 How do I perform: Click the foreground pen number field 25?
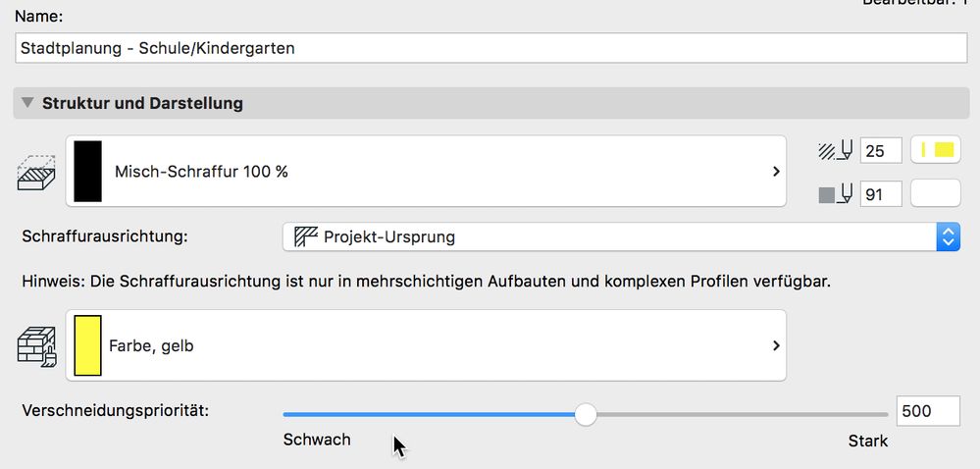[x=880, y=151]
